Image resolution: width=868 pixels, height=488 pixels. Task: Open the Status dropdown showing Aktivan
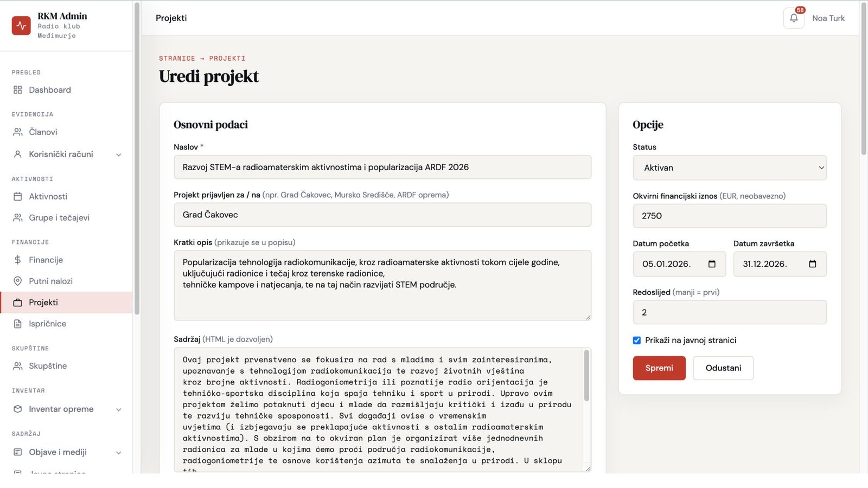point(730,168)
